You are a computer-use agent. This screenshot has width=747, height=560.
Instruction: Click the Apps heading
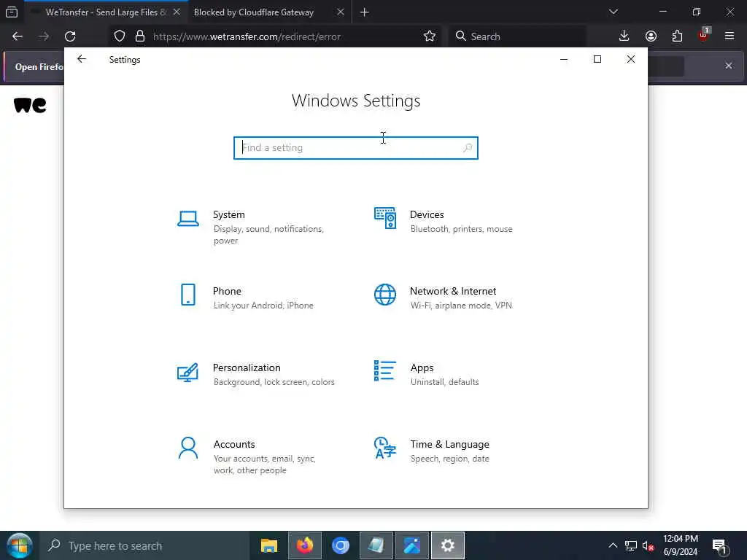422,368
